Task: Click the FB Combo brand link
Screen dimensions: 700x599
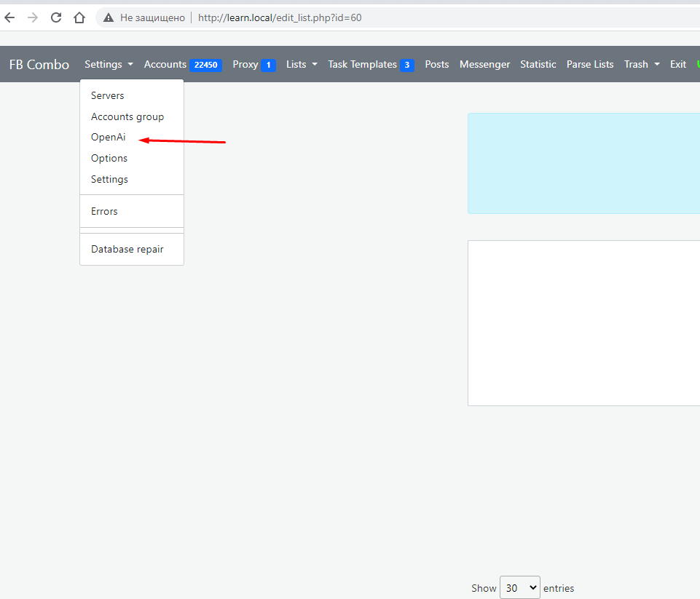Action: [39, 64]
